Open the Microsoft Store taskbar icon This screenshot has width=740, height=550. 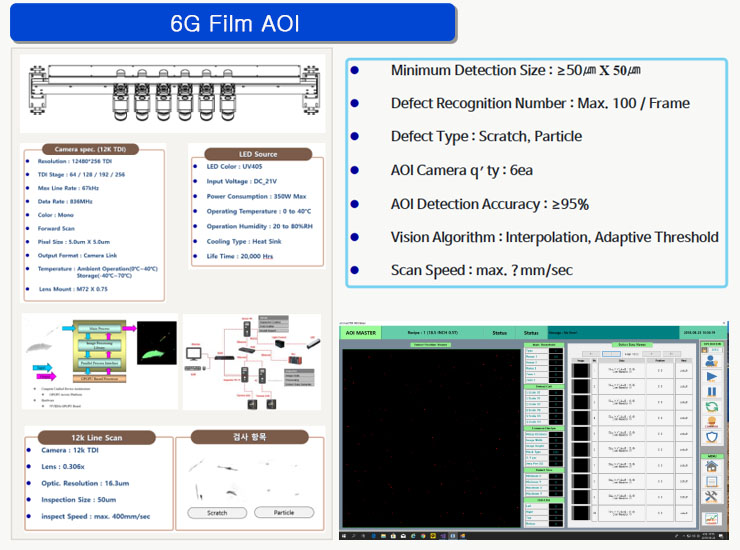pyautogui.click(x=393, y=536)
